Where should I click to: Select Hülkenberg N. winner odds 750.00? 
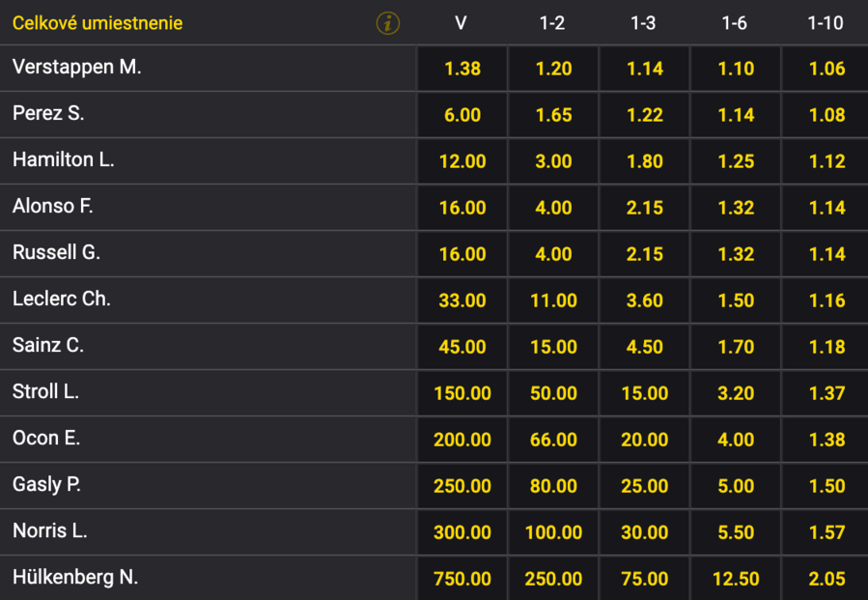coord(462,579)
